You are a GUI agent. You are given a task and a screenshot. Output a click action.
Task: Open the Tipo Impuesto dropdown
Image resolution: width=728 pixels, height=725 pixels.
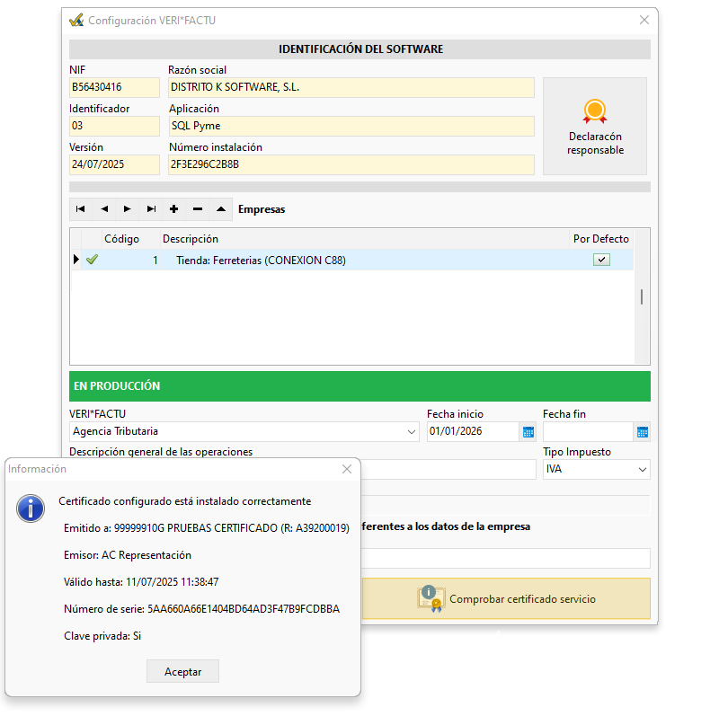642,470
